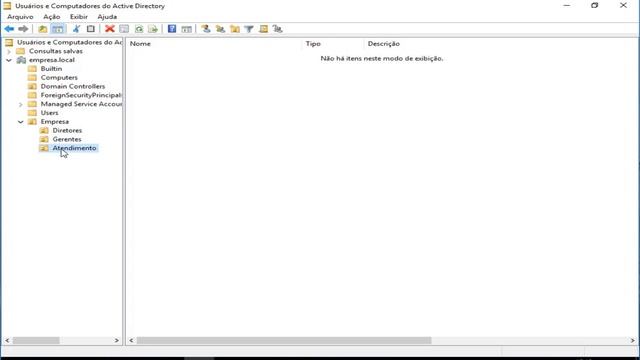Open the Arquivo menu

tap(20, 17)
